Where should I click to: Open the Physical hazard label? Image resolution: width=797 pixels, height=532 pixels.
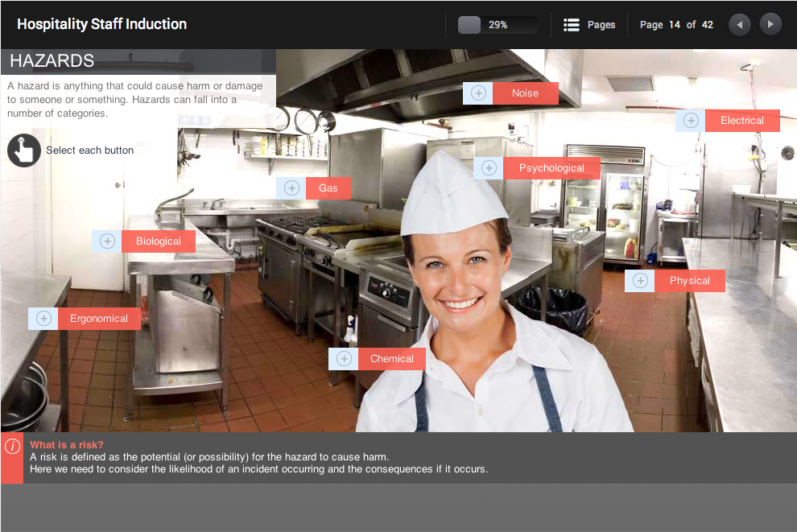coord(690,280)
